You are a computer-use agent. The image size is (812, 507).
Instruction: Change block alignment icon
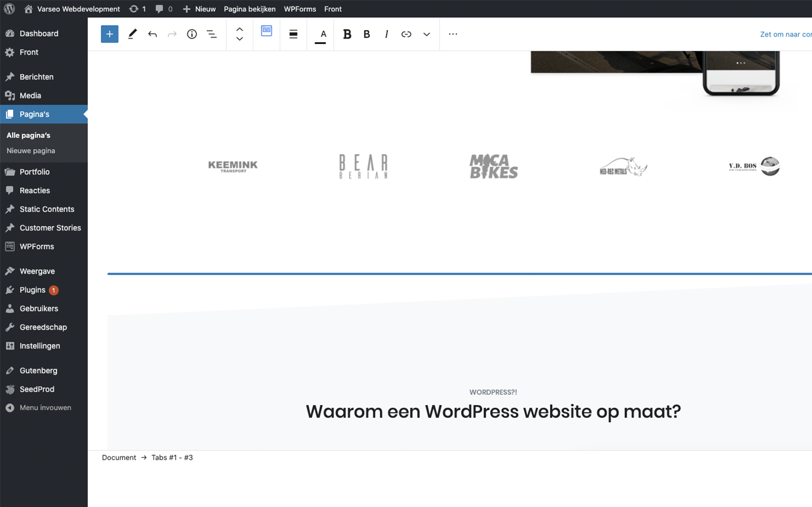pyautogui.click(x=294, y=34)
